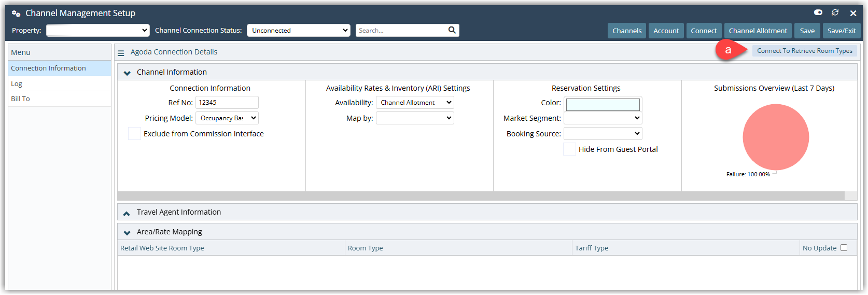Screen dimensions: 868x295
Task: Check Hide From Guest Portal
Action: click(569, 149)
